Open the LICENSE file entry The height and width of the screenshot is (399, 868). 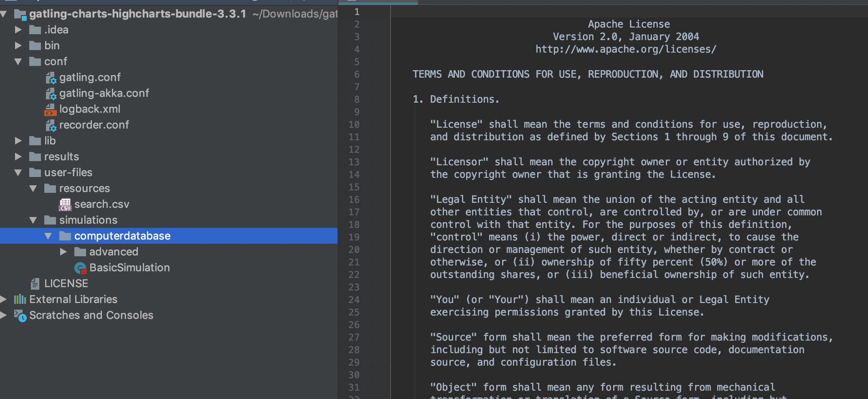[x=66, y=283]
